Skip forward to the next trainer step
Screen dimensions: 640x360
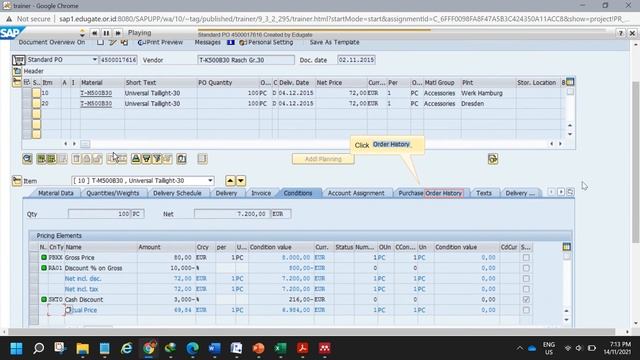pyautogui.click(x=118, y=33)
